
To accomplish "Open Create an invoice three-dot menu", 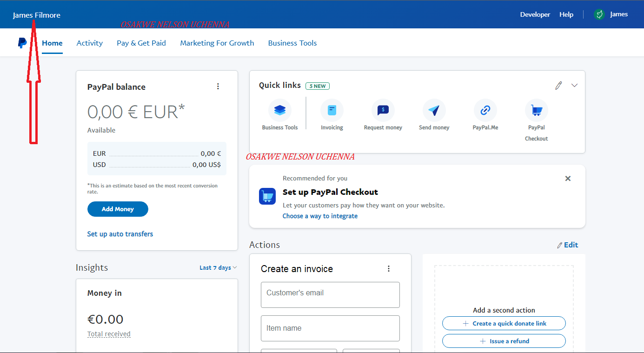I will pos(389,269).
